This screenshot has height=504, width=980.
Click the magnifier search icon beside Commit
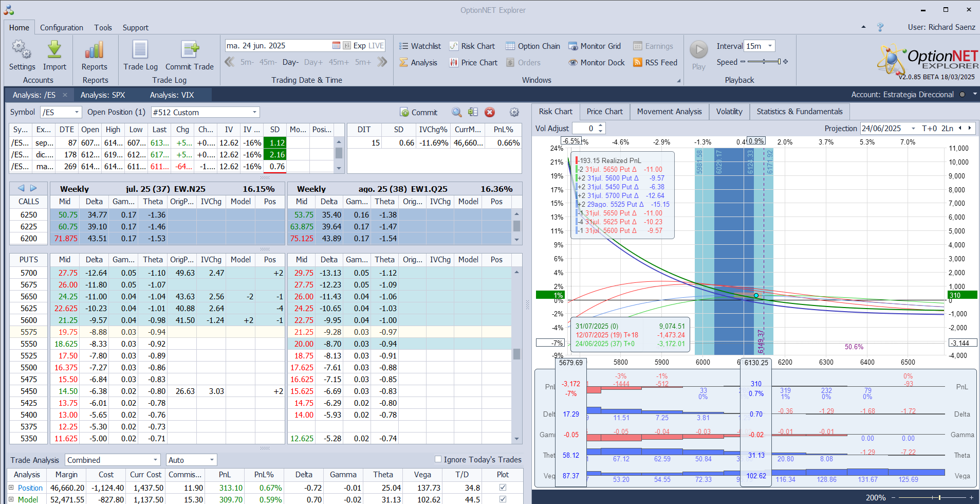(x=456, y=112)
